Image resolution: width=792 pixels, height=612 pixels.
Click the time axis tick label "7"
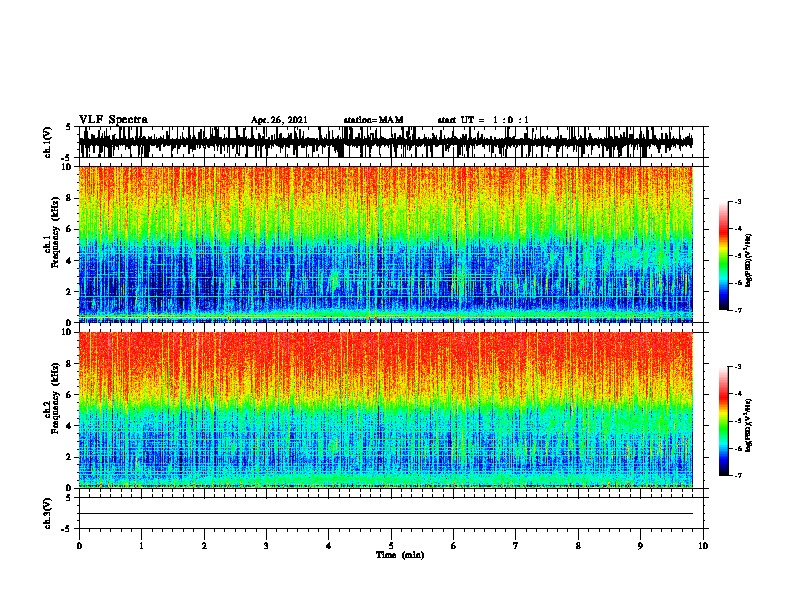pos(516,546)
